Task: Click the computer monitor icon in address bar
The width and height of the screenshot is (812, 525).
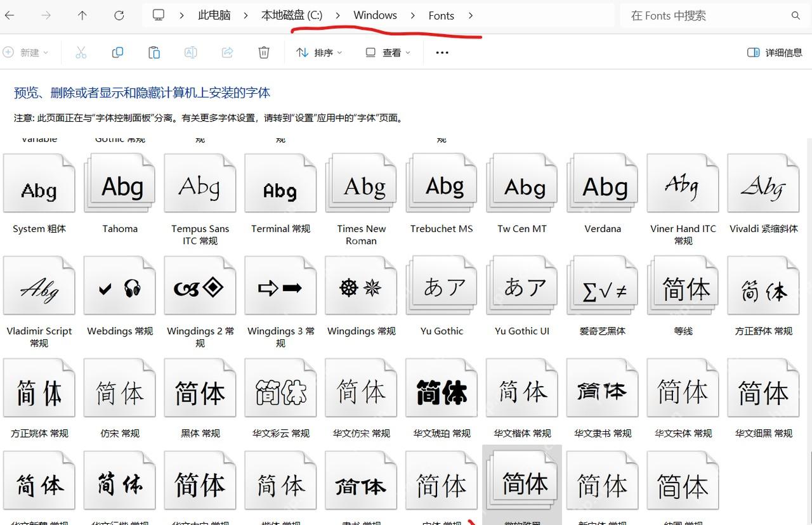Action: click(159, 15)
